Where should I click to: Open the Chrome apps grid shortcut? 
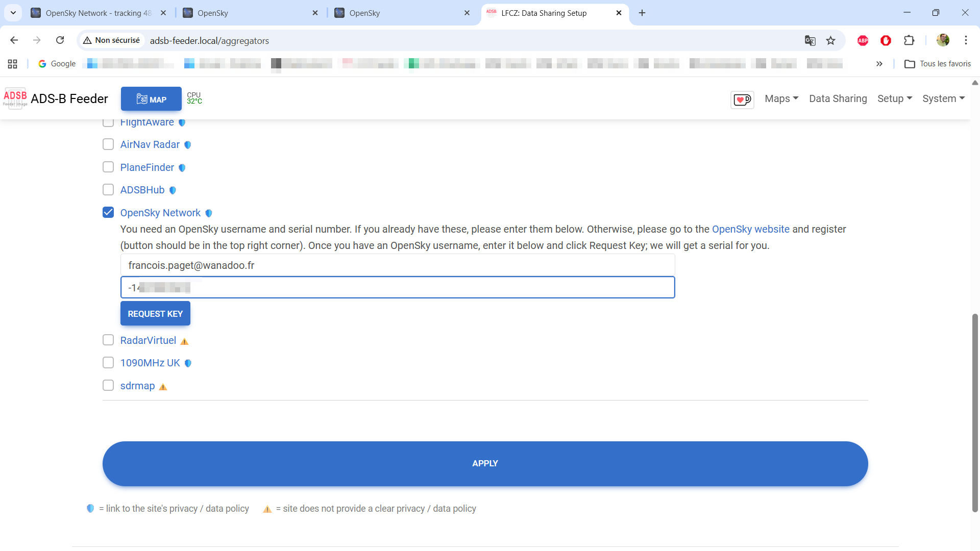click(x=13, y=64)
